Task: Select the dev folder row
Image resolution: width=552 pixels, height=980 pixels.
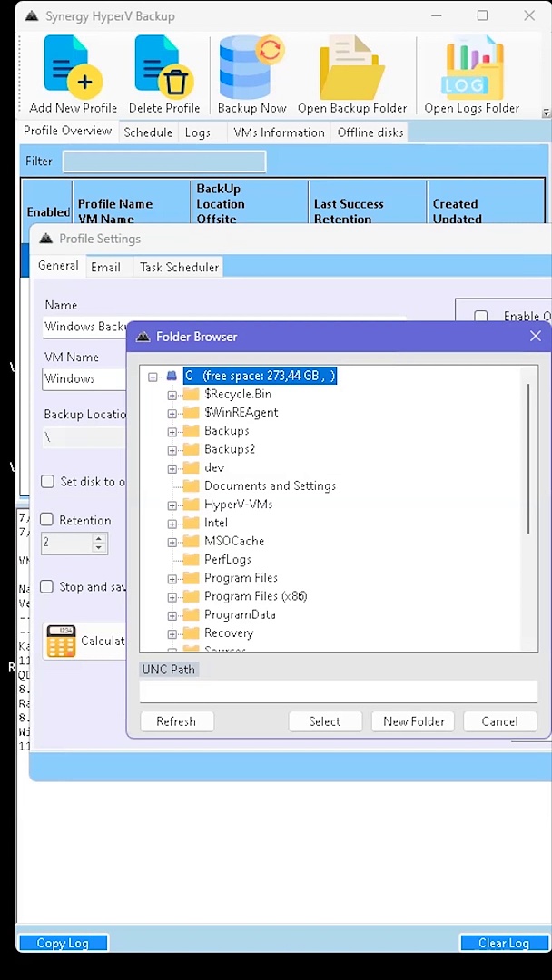Action: point(213,468)
